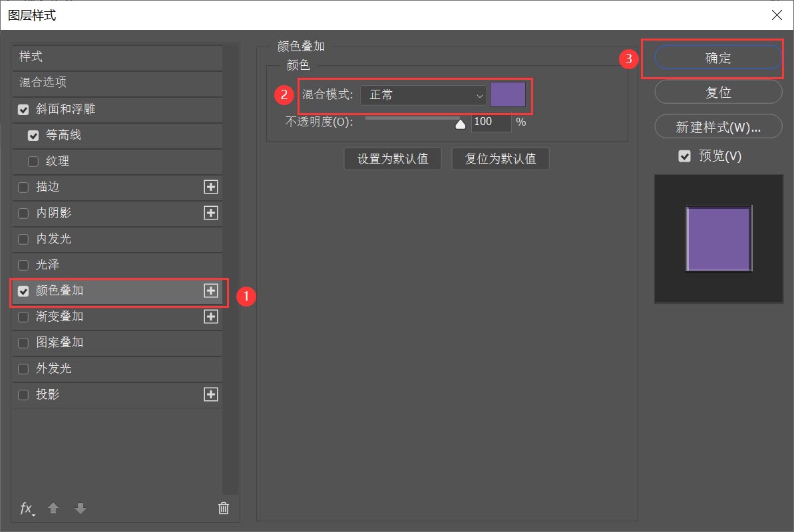Click the move effect up arrow icon
The height and width of the screenshot is (532, 794).
click(53, 508)
